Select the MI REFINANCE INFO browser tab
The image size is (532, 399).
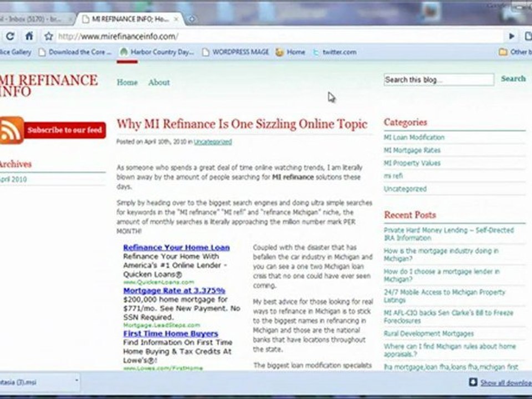(x=131, y=19)
